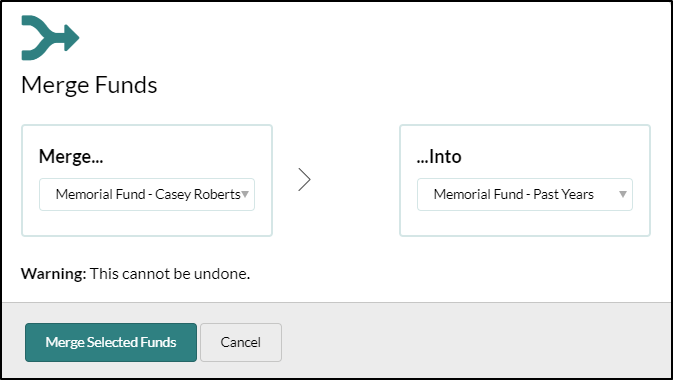Click empty area below the Into destination dropdown
Screen dimensions: 673x380
coord(524,223)
